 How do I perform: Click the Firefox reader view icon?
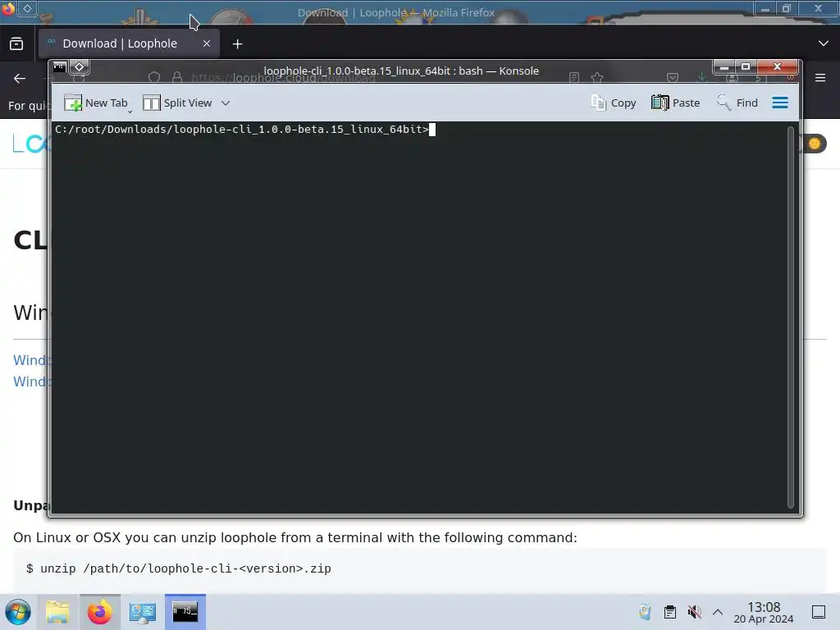[x=574, y=78]
